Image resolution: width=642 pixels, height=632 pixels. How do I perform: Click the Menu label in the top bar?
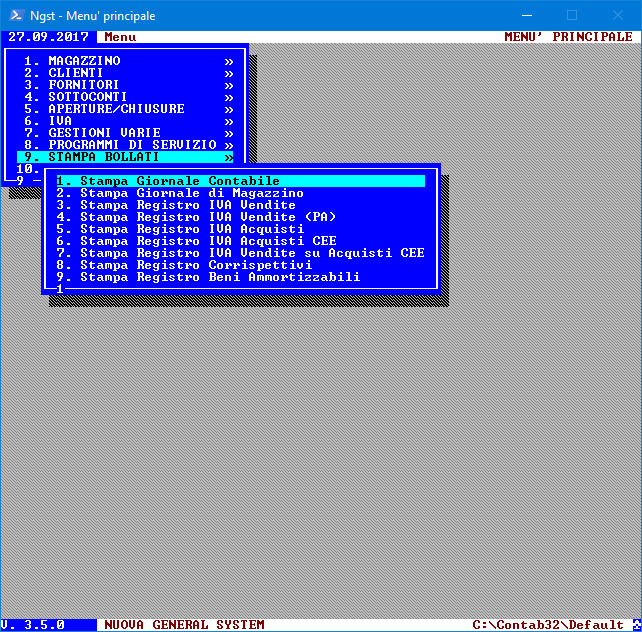120,37
